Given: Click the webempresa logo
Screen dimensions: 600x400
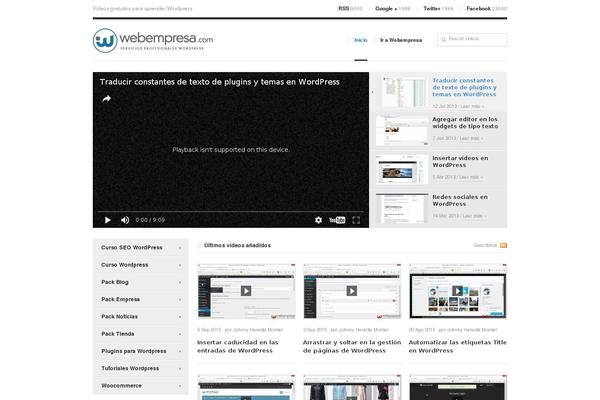Looking at the screenshot, I should tap(153, 40).
